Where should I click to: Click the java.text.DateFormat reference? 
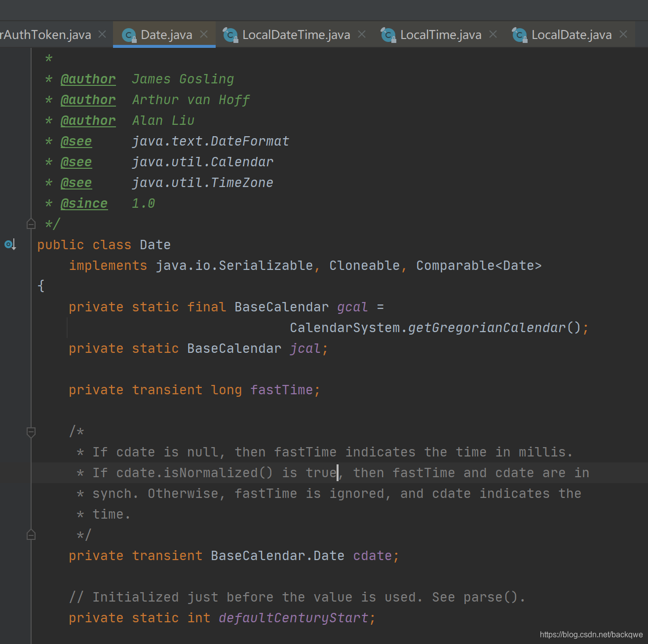[211, 141]
